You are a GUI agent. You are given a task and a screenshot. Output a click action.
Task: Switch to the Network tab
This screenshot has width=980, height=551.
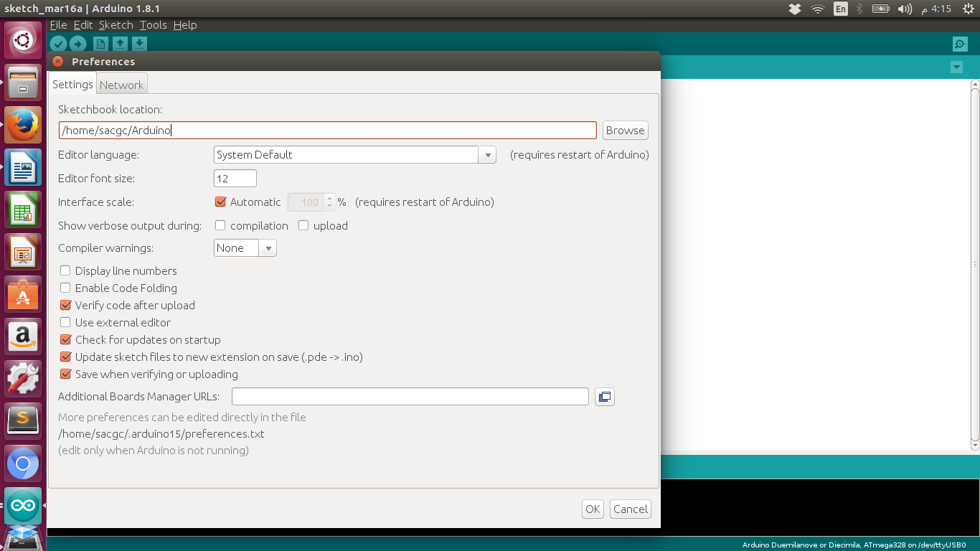tap(121, 85)
